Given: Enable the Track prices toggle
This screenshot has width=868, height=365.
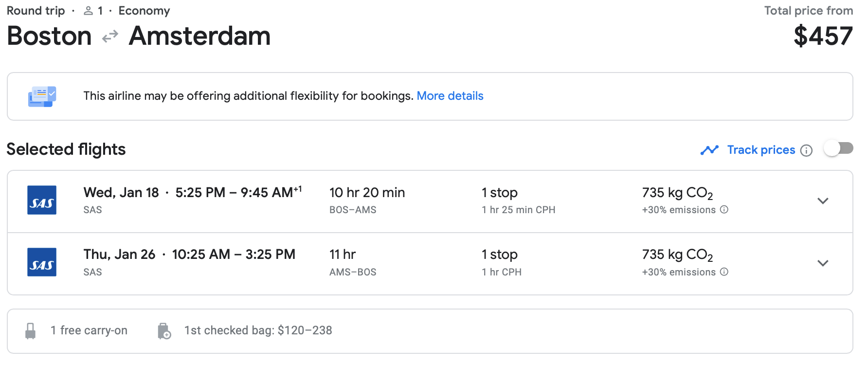Looking at the screenshot, I should pos(838,148).
